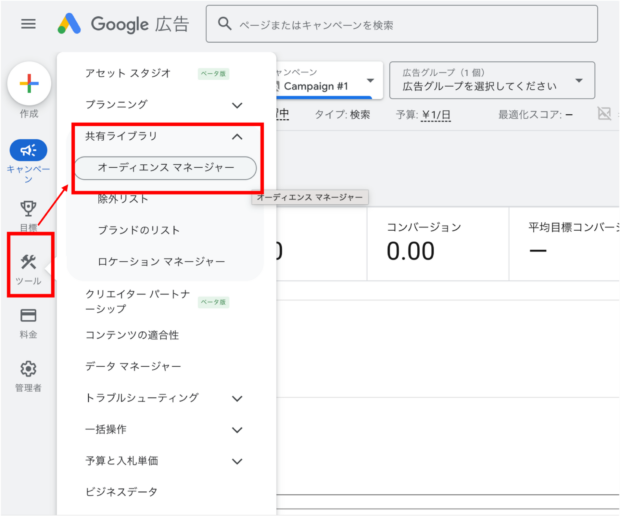The height and width of the screenshot is (516, 620).
Task: Select 除外リスト menu entry
Action: click(x=123, y=199)
